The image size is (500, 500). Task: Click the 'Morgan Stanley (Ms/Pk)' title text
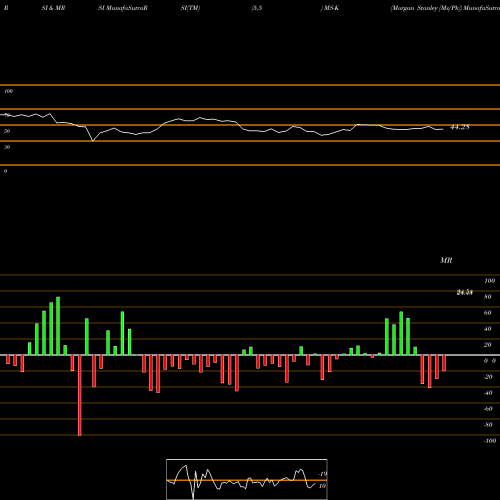426,8
